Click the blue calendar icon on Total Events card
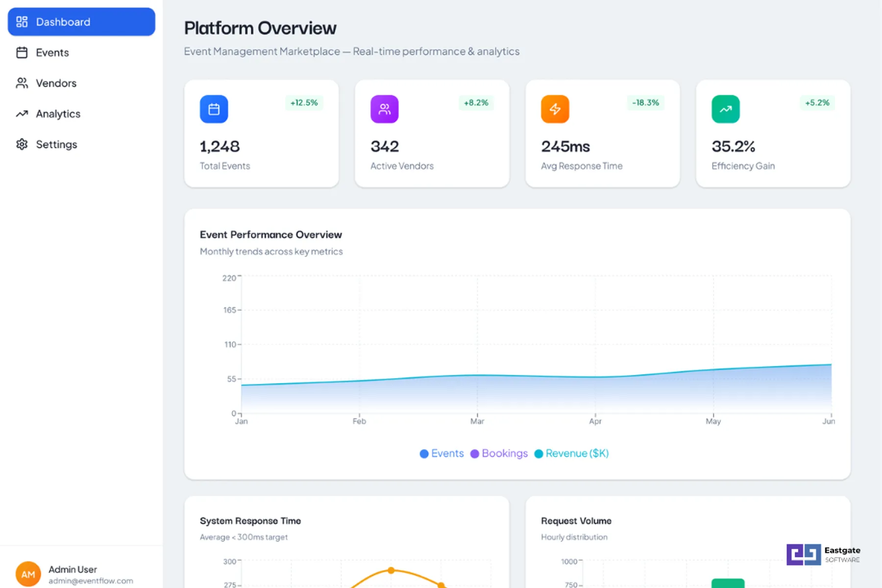 214,109
